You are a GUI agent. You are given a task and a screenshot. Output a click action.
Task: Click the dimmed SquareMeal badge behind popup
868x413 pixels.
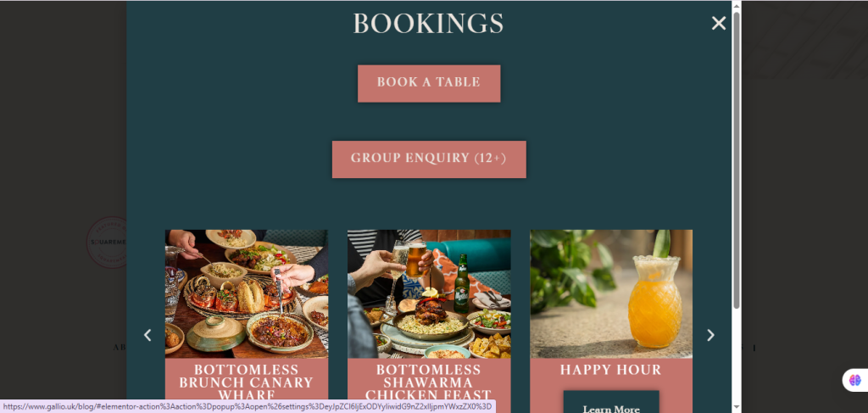pyautogui.click(x=107, y=243)
